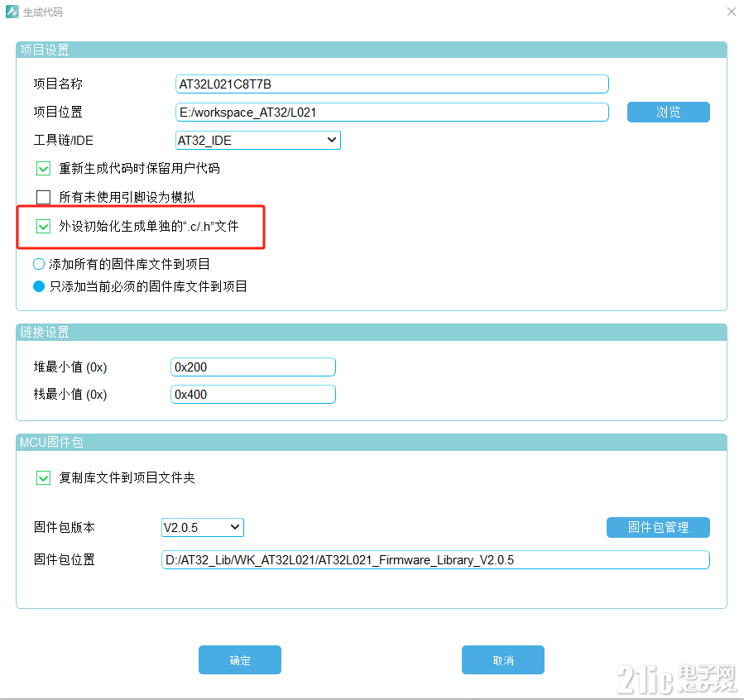744x700 pixels.
Task: Click the 固件包管理 button
Action: pyautogui.click(x=658, y=527)
